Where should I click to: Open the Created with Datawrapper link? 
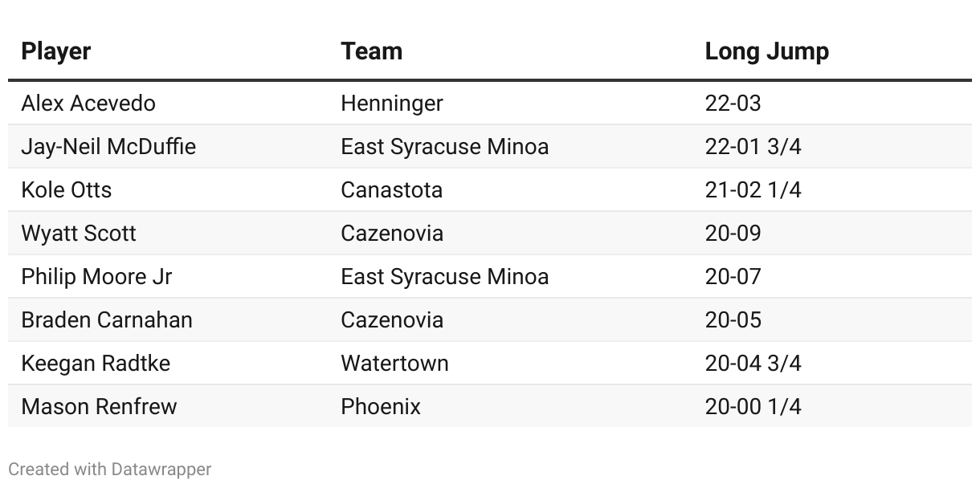click(x=110, y=469)
